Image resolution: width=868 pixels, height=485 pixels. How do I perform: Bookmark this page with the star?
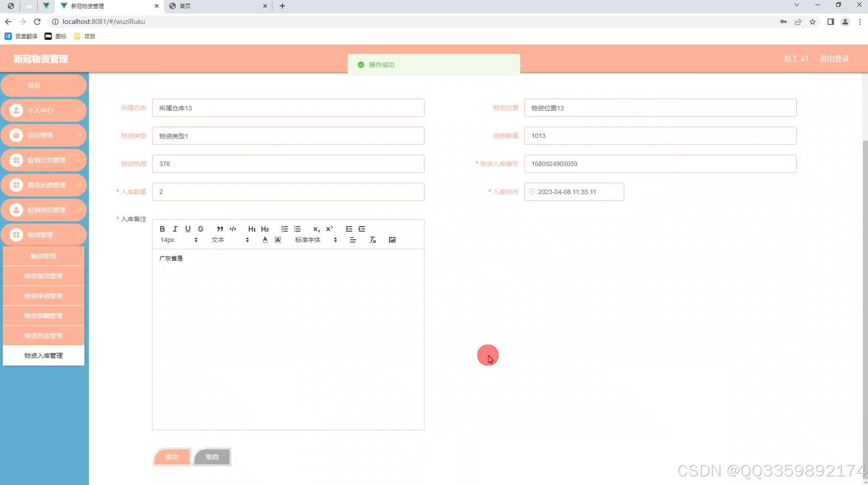(812, 22)
